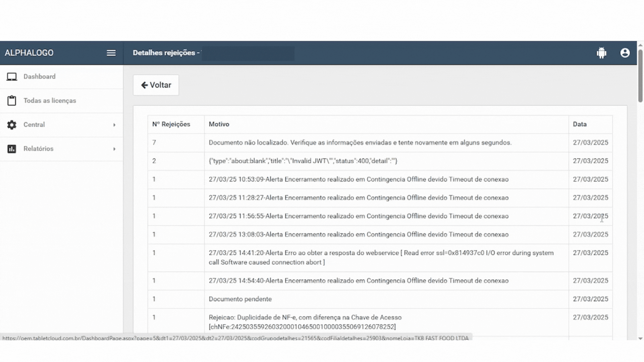644x362 pixels.
Task: Go to Dashboard menu item
Action: pyautogui.click(x=39, y=77)
